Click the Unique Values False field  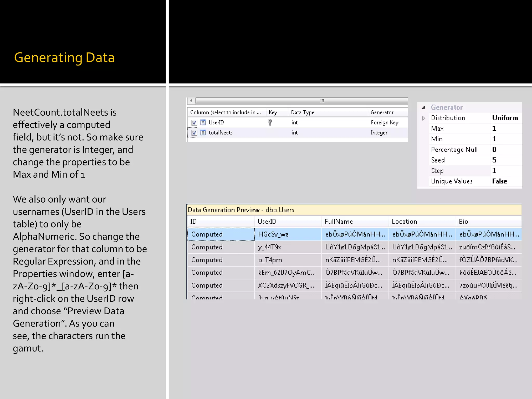coord(500,181)
